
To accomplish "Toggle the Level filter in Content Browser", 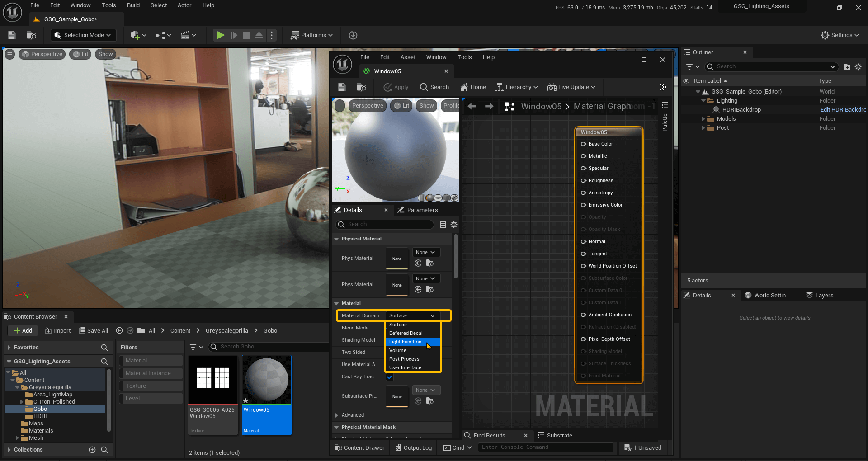I will tap(151, 399).
